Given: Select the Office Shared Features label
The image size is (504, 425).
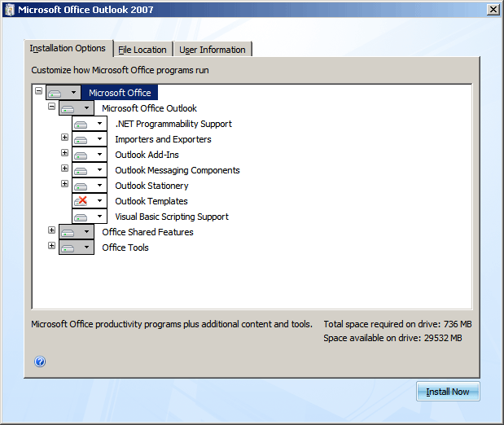Looking at the screenshot, I should point(147,232).
